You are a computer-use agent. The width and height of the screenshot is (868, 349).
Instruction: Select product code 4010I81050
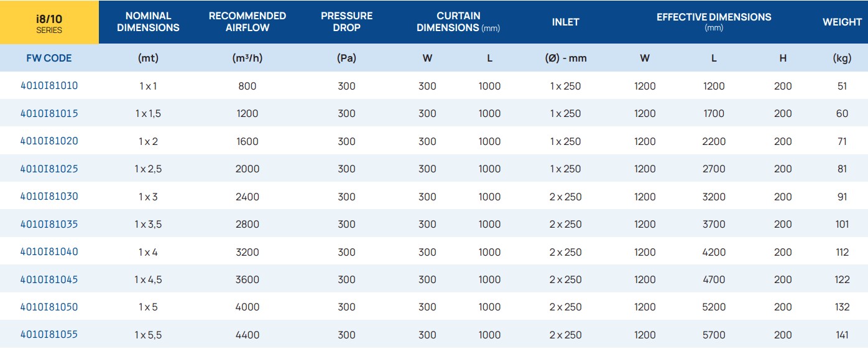49,307
